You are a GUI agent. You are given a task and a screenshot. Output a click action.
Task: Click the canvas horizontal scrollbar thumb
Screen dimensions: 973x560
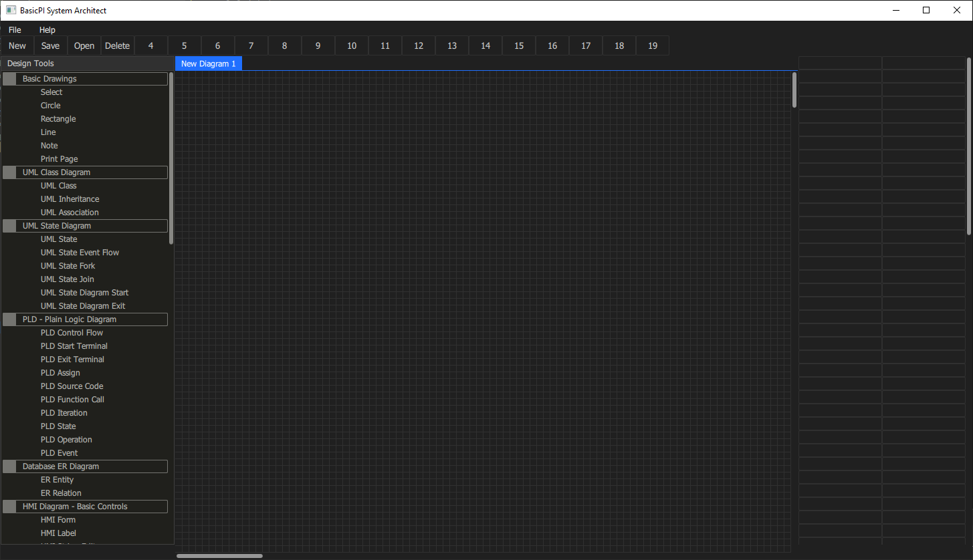[219, 555]
